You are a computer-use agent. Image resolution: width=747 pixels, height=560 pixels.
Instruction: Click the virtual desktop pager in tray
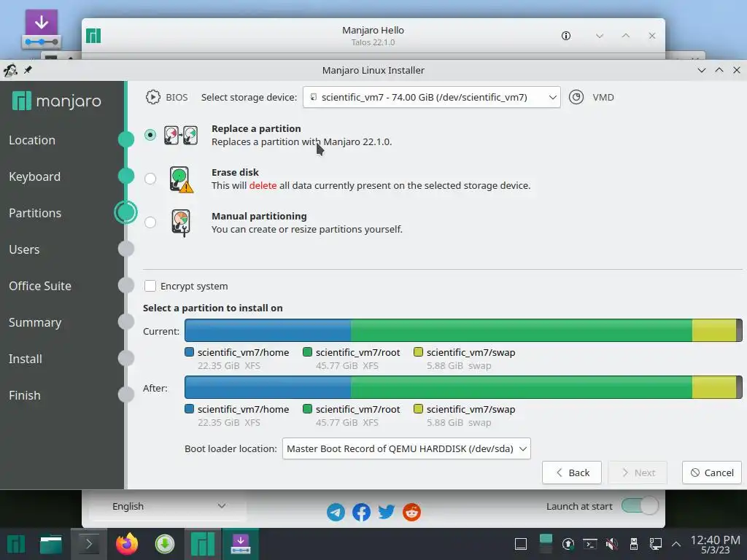[x=546, y=544]
